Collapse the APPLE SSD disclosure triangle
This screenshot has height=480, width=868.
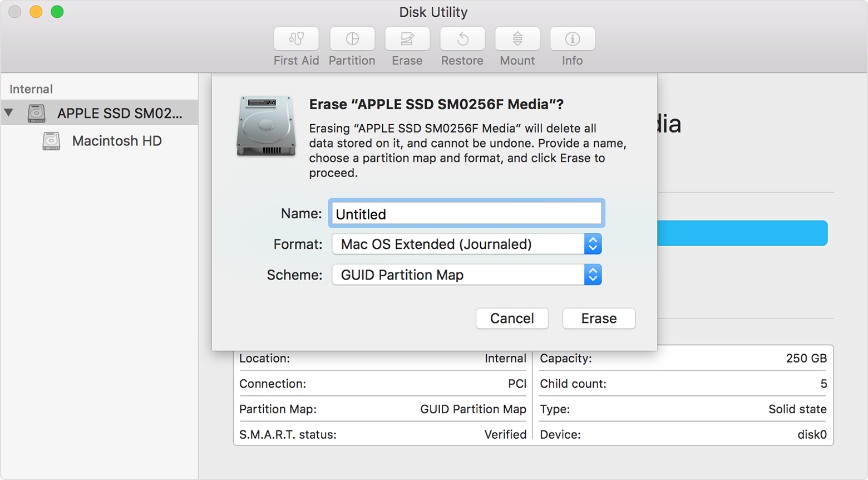click(9, 113)
